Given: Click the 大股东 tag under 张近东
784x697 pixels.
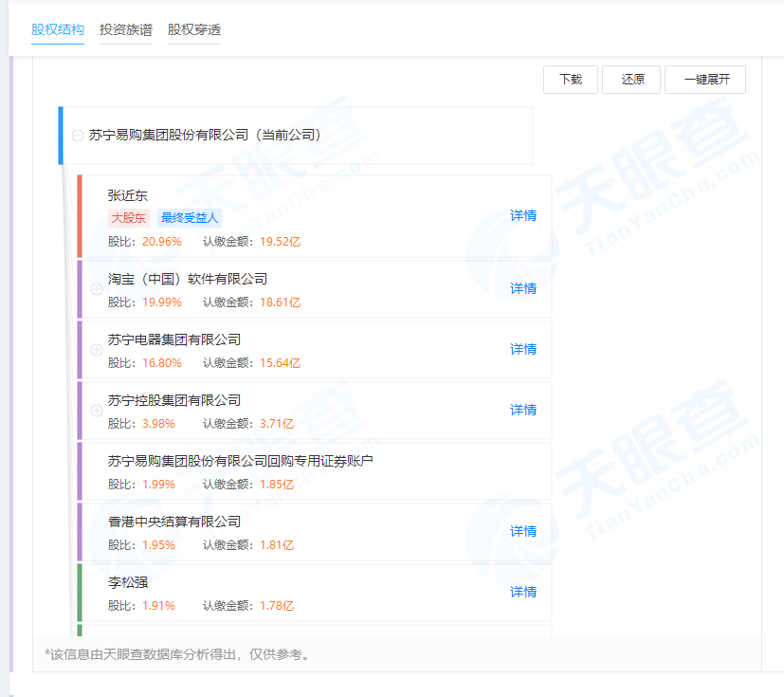Looking at the screenshot, I should pos(129,218).
